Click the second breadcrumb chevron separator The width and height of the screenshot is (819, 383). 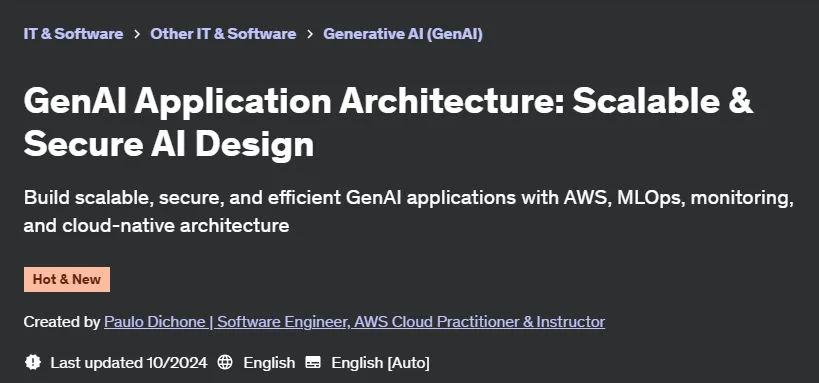click(310, 34)
